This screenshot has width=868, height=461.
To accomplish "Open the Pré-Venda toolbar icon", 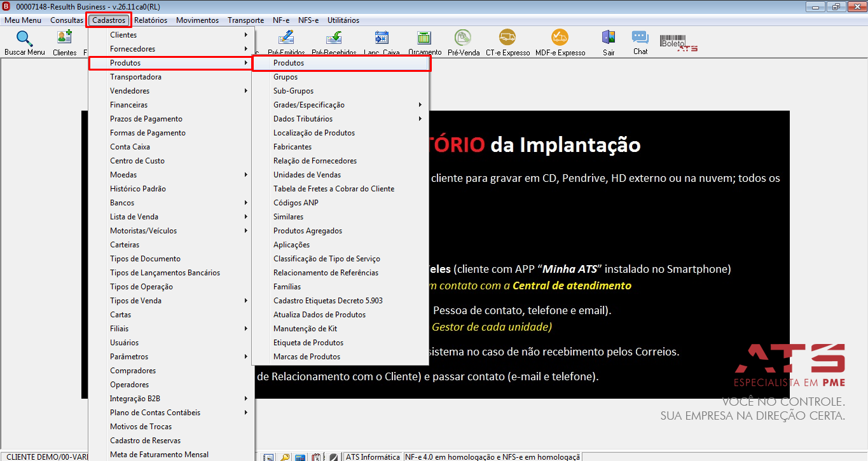I will point(464,38).
